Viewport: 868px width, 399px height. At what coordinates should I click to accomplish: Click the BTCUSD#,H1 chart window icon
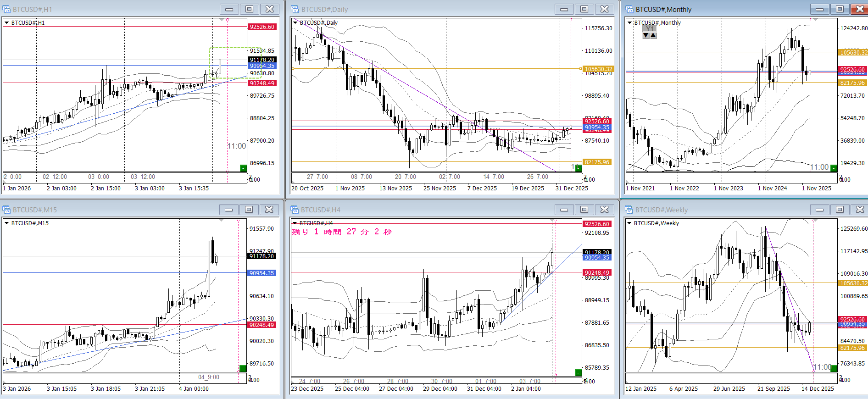[6, 9]
